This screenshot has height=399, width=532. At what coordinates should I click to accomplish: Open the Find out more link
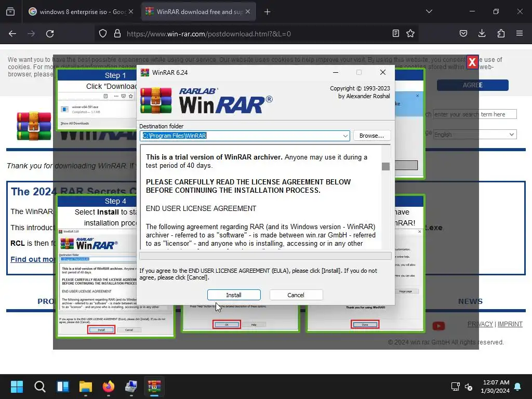32,259
